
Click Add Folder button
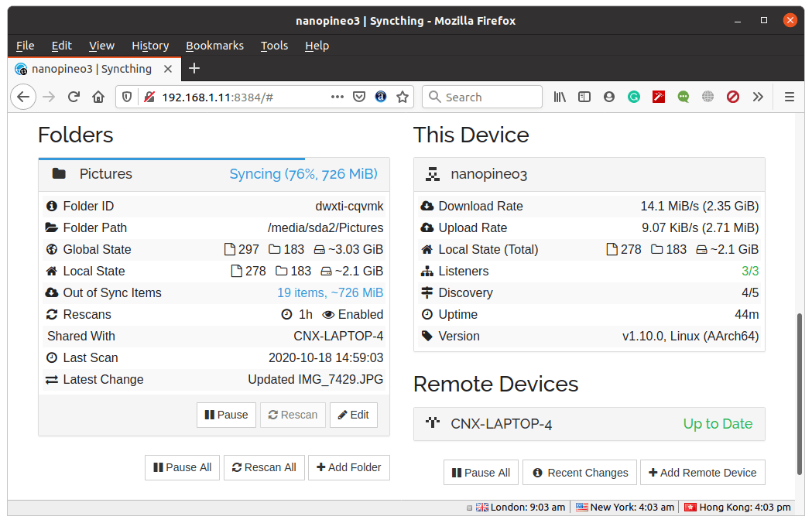(349, 467)
